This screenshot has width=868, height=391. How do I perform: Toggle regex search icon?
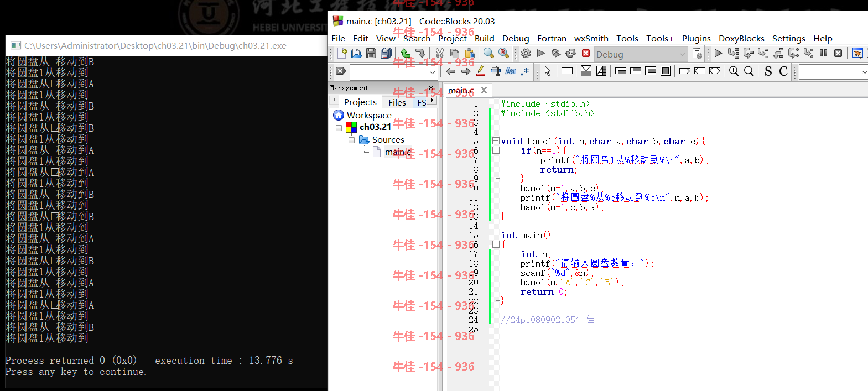tap(525, 71)
